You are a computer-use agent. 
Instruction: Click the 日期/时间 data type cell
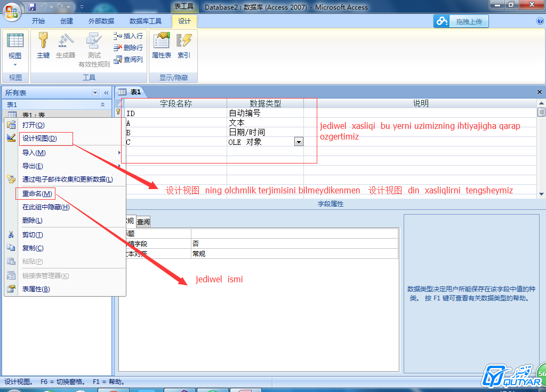pos(266,132)
